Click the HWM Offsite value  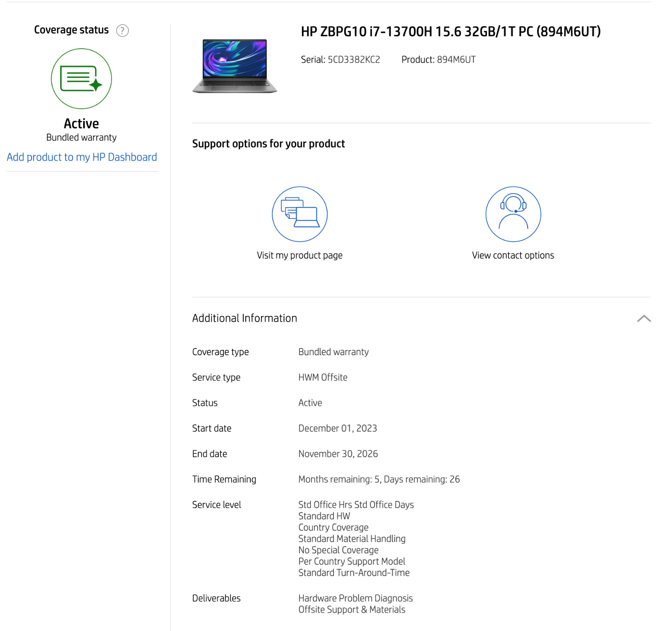323,377
